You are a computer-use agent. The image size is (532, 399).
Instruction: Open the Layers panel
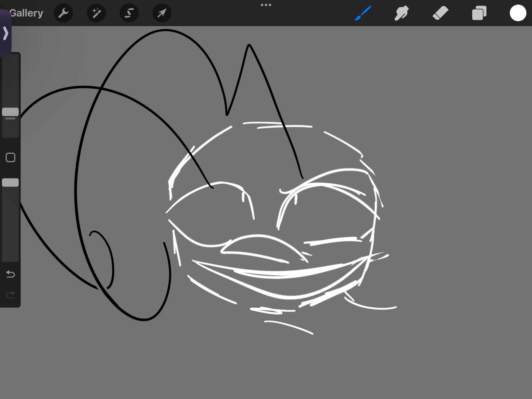click(479, 13)
